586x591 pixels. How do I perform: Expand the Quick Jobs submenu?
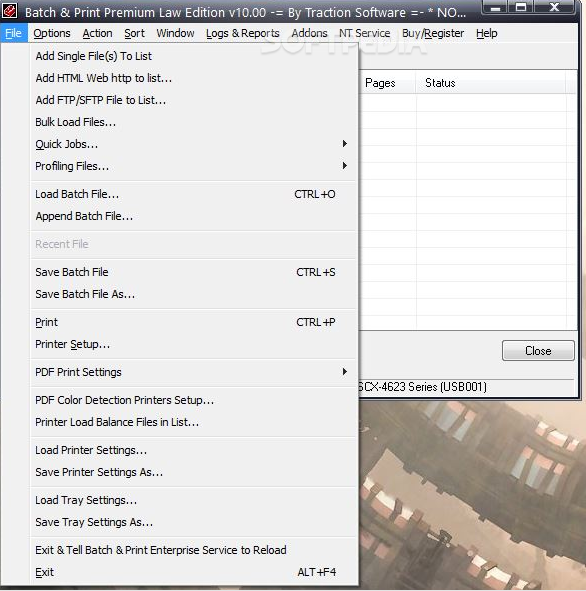[194, 144]
